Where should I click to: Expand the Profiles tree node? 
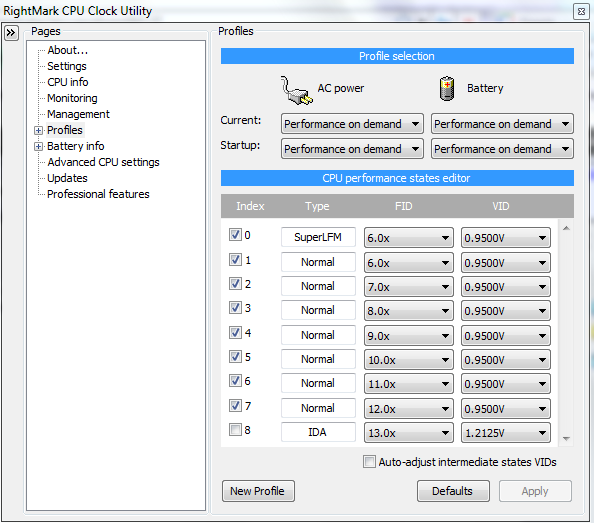click(38, 131)
